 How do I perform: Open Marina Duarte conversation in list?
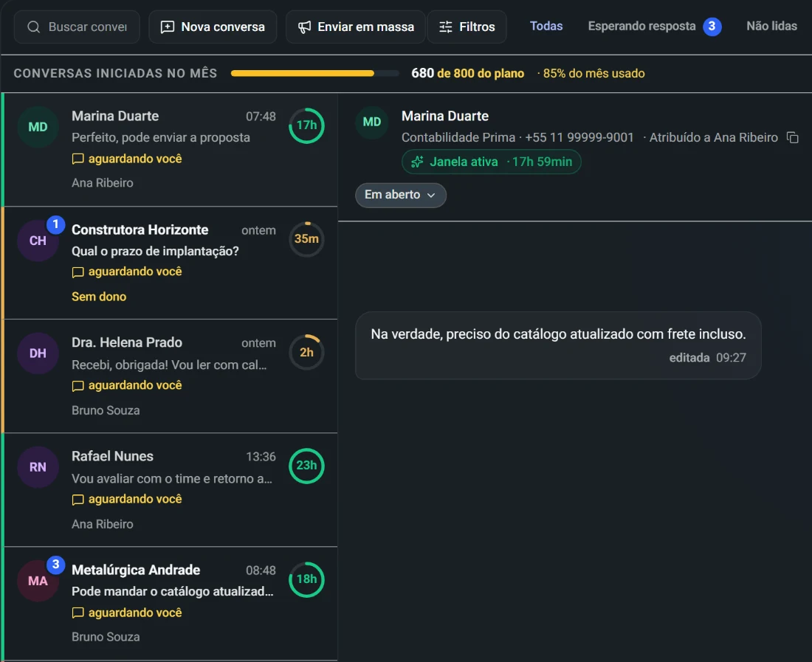click(171, 150)
